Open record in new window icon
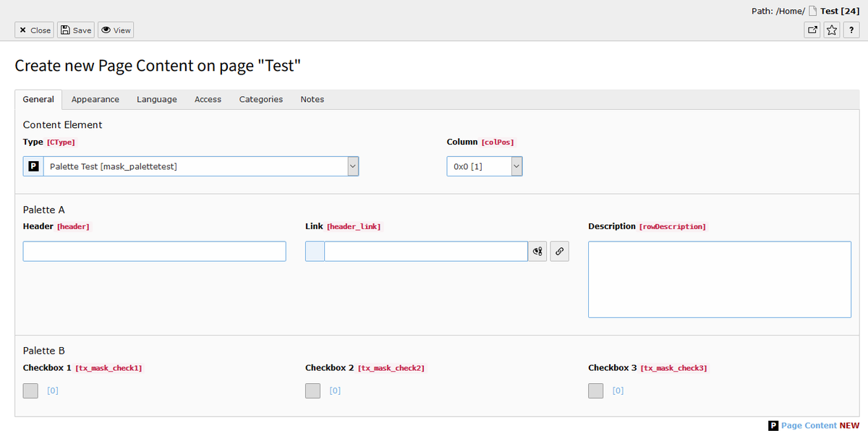 coord(812,30)
